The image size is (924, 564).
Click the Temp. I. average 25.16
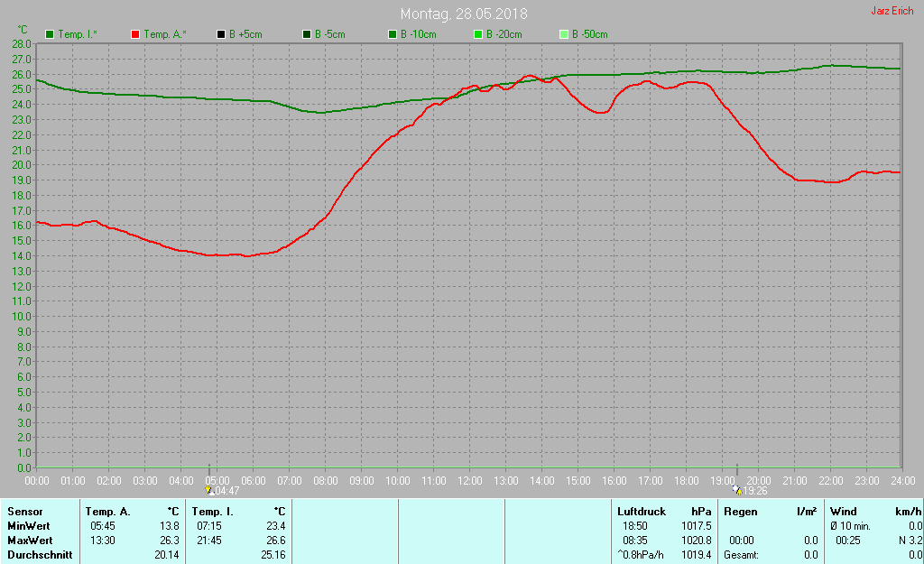pyautogui.click(x=273, y=555)
